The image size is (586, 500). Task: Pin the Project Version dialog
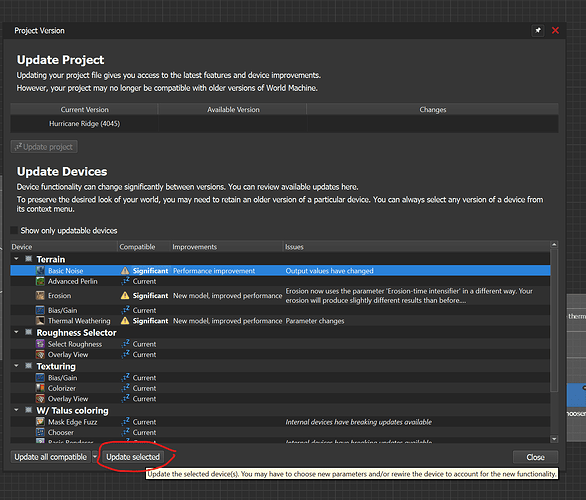[538, 31]
